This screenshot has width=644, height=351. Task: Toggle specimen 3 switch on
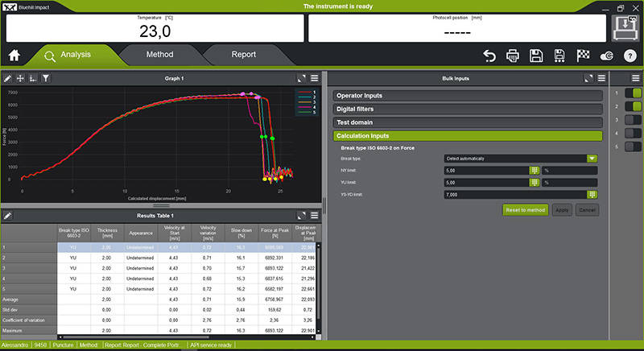click(x=631, y=120)
